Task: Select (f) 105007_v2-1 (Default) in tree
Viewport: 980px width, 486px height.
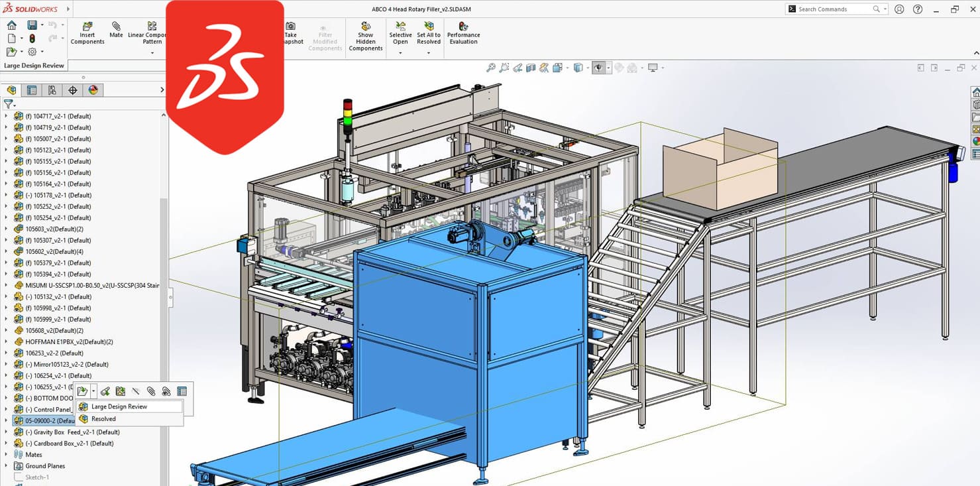Action: coord(58,139)
